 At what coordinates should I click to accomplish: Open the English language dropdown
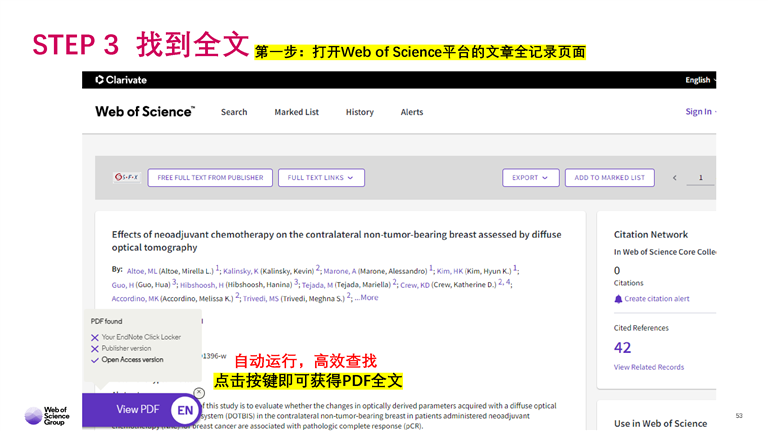coord(700,80)
